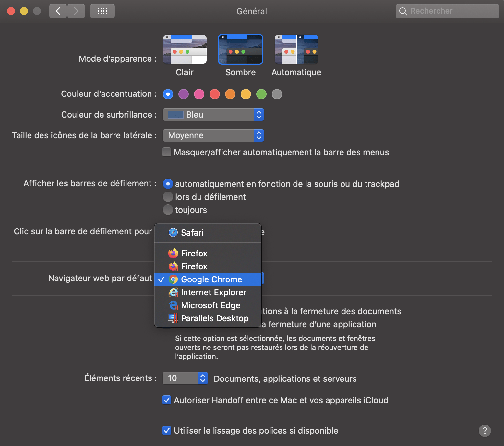Select scroll bars lors du défilement radio
This screenshot has width=504, height=446.
(x=168, y=197)
